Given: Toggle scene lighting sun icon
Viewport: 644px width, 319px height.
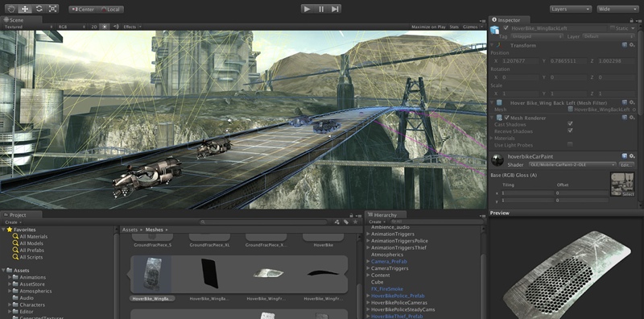Looking at the screenshot, I should tap(105, 27).
